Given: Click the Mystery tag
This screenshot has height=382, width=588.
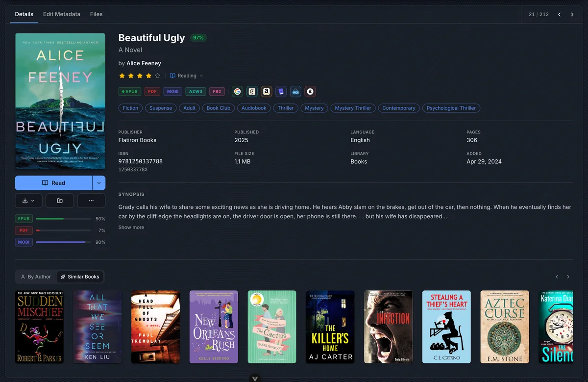Looking at the screenshot, I should [x=314, y=108].
